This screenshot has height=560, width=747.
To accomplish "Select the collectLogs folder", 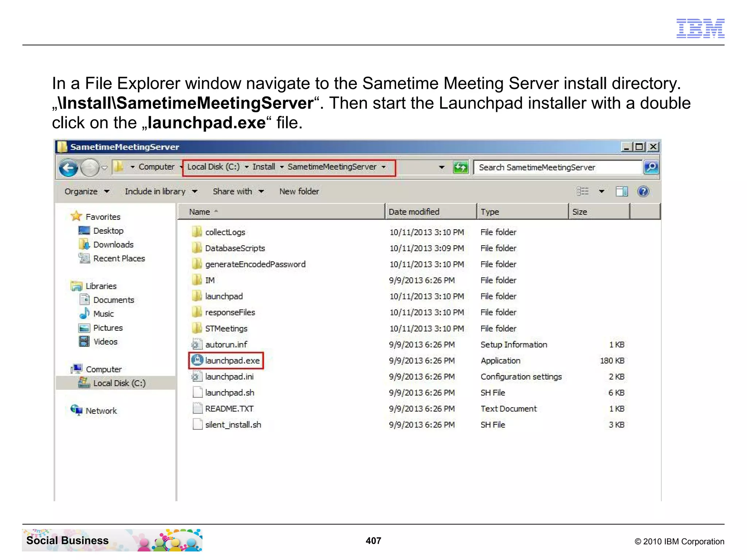I will [225, 232].
